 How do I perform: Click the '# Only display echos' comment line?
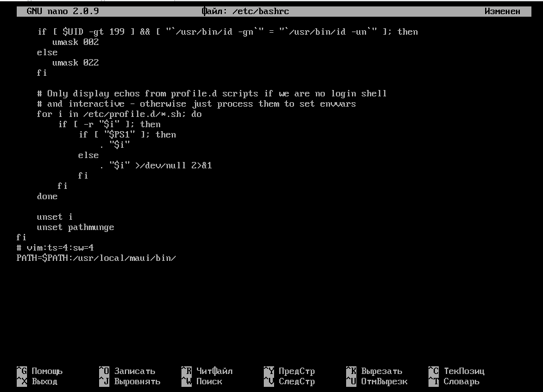[212, 93]
